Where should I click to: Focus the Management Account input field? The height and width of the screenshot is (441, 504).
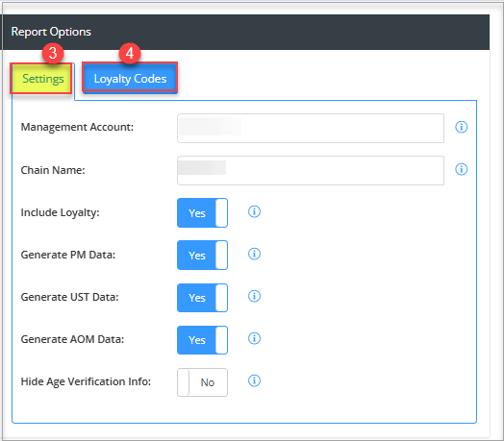pos(311,128)
